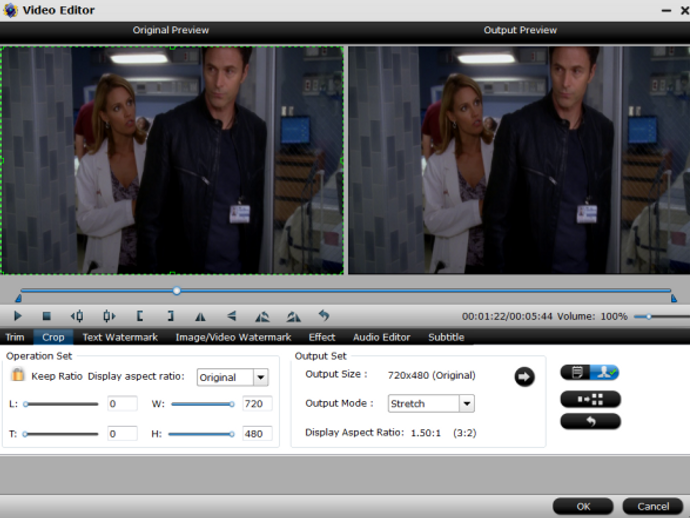Image resolution: width=690 pixels, height=518 pixels.
Task: Open the Output Mode Stretch dropdown
Action: coord(466,404)
